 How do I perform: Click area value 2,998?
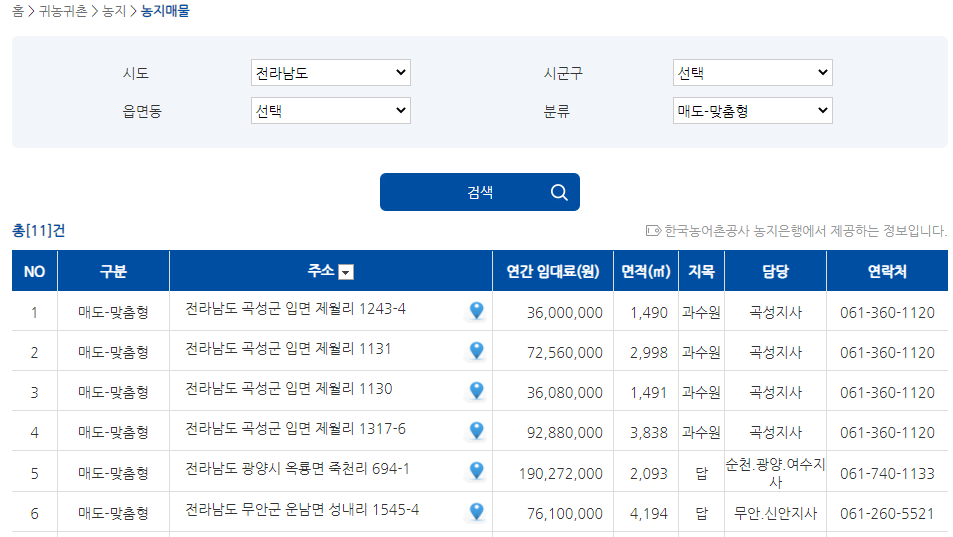649,353
